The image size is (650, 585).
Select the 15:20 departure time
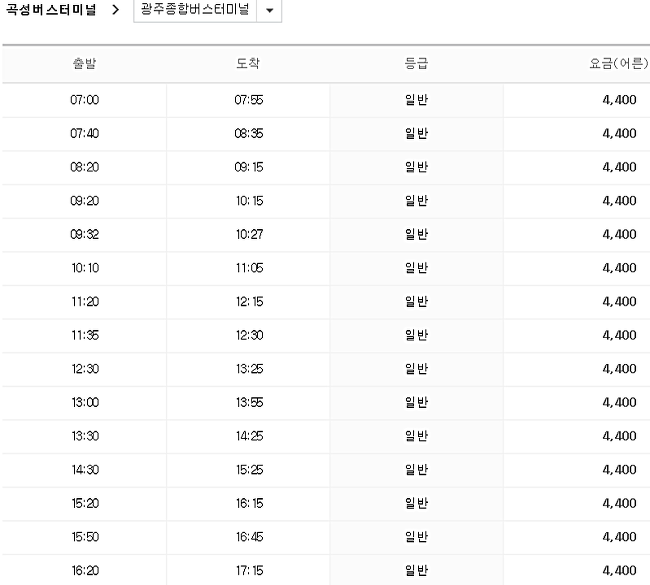tap(85, 503)
